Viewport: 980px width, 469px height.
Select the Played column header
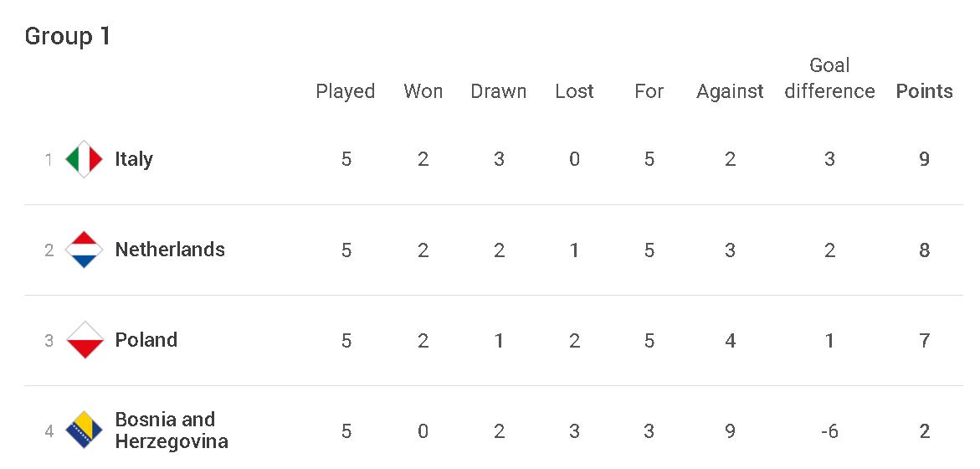pyautogui.click(x=345, y=91)
